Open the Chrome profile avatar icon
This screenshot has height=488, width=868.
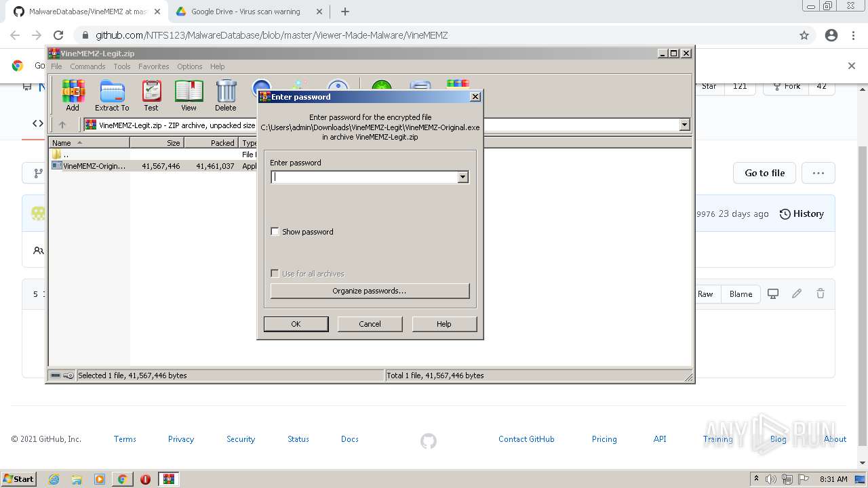pos(831,35)
